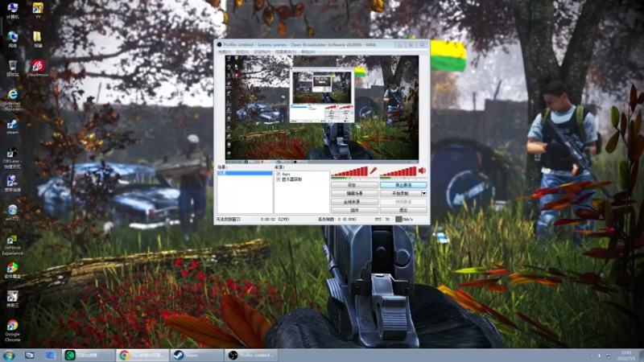Click the Start Recording (开始录制) button
This screenshot has height=362, width=644.
pyautogui.click(x=400, y=193)
